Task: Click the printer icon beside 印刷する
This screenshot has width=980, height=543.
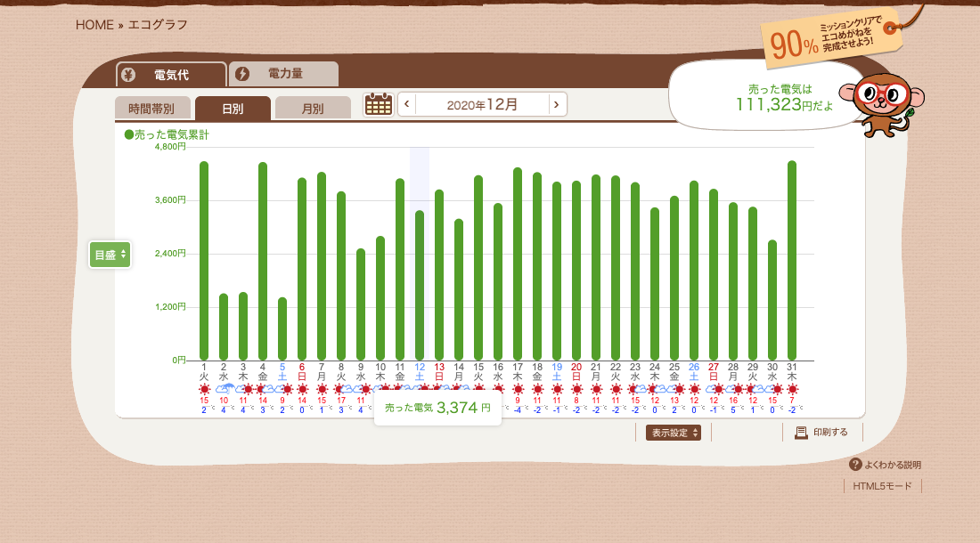Action: pos(801,433)
